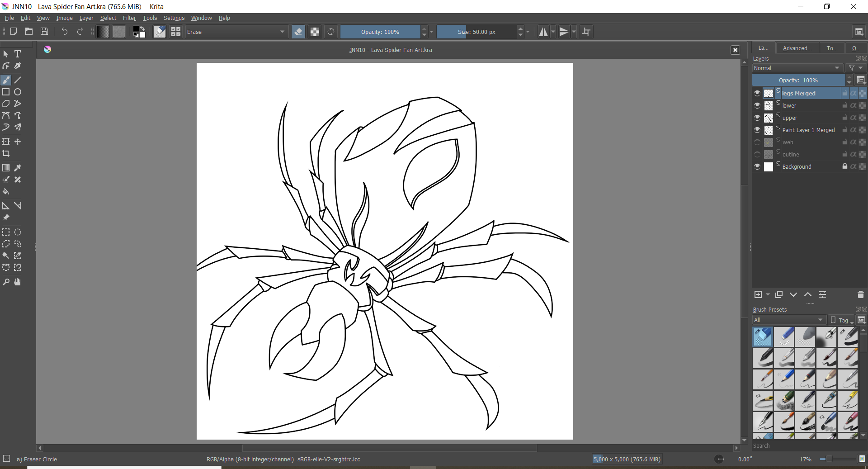Image resolution: width=868 pixels, height=469 pixels.
Task: Open the Erase blending mode dropdown
Action: pos(236,32)
